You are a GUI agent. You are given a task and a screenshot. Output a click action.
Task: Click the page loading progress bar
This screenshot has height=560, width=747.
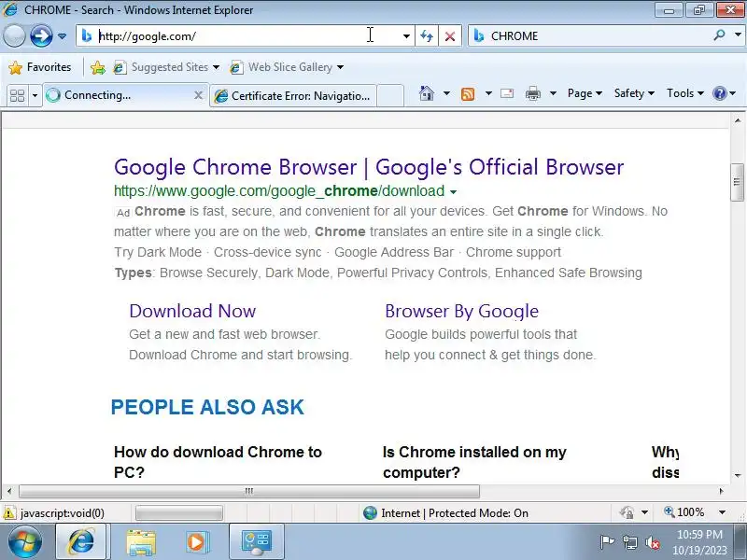(x=179, y=512)
